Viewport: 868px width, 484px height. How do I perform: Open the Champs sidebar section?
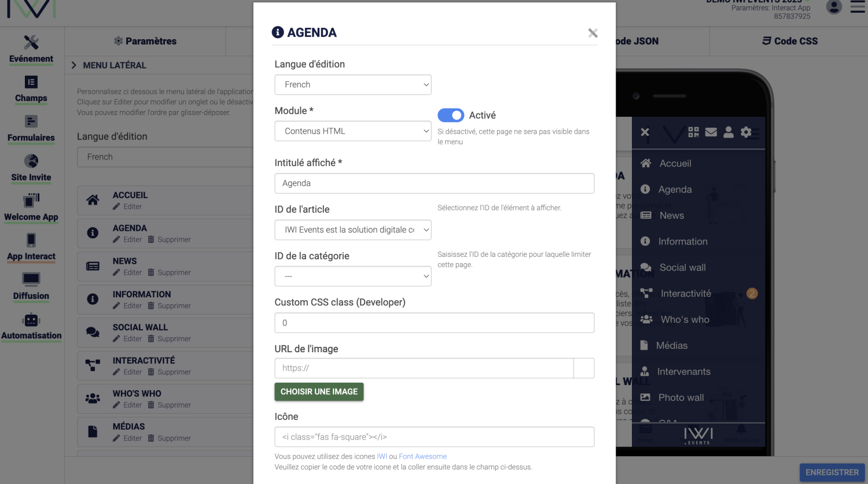click(x=31, y=90)
